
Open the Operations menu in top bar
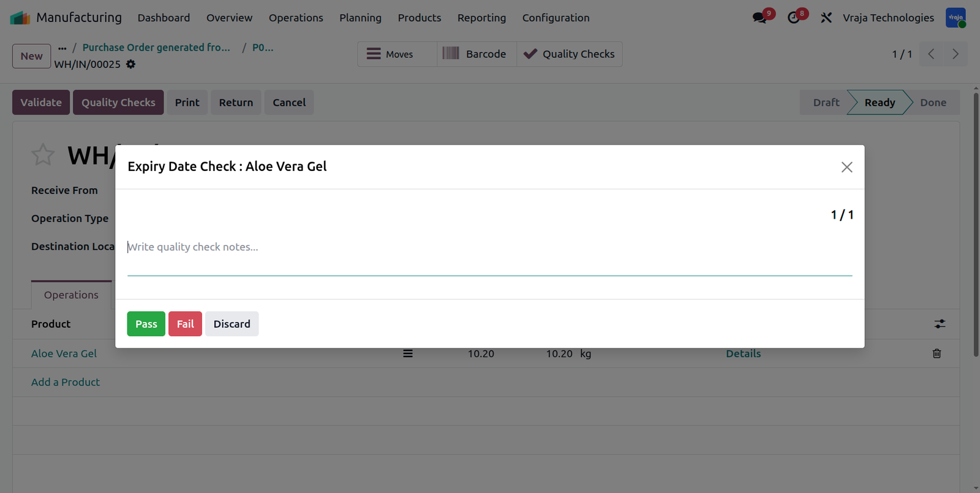click(296, 18)
